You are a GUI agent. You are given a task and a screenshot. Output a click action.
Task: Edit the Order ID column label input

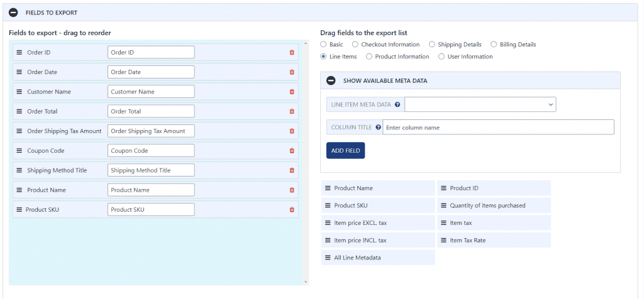point(151,53)
